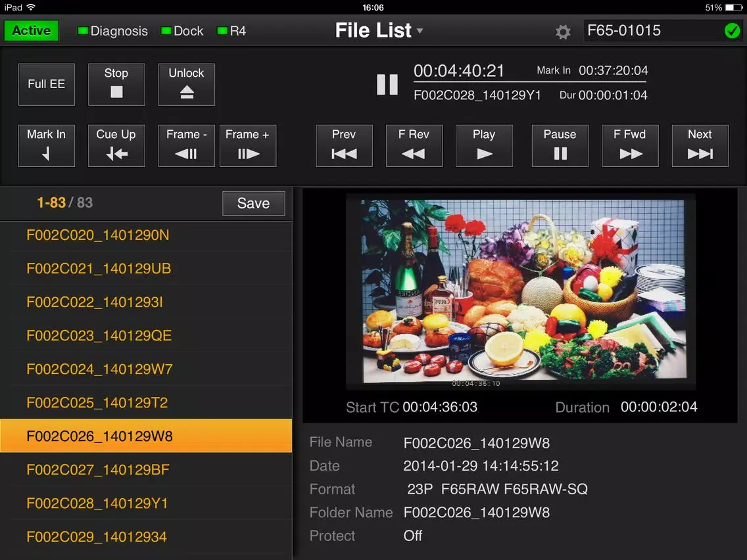This screenshot has height=560, width=747.
Task: Open the File List dropdown menu
Action: tap(379, 30)
